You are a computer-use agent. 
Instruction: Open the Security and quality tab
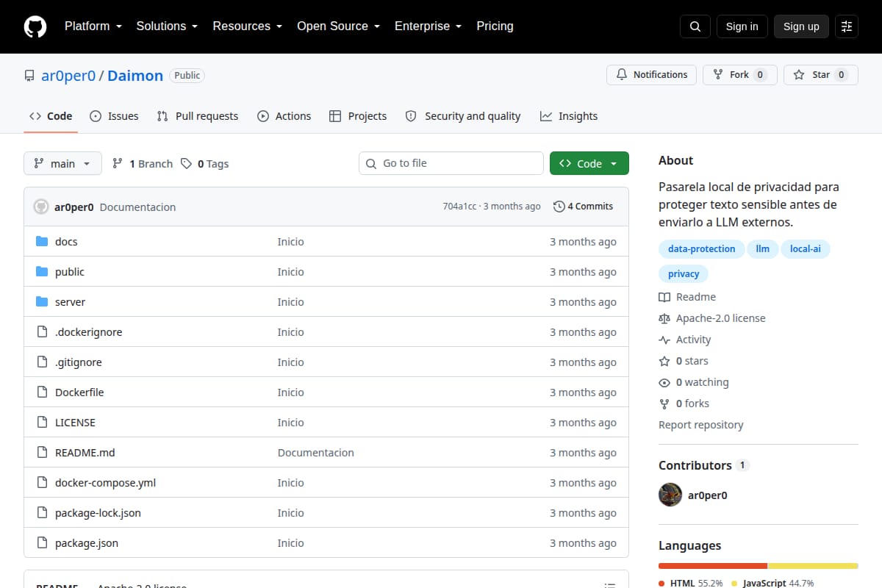tap(463, 116)
